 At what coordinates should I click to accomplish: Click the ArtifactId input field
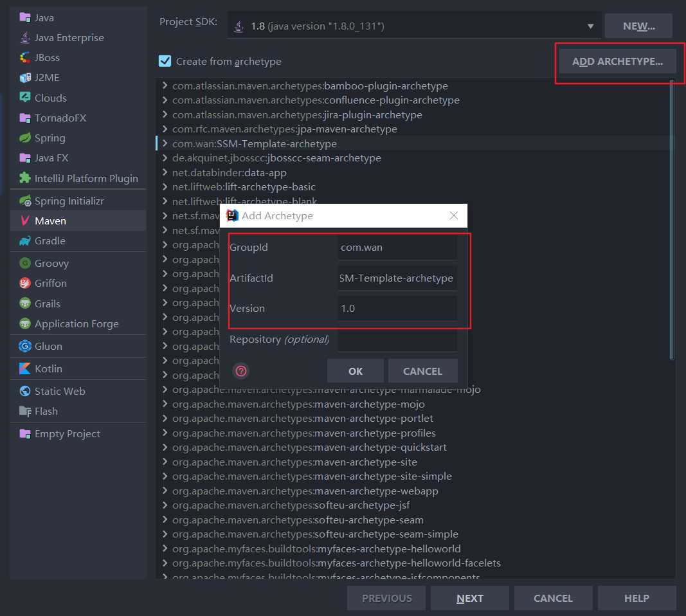(397, 278)
